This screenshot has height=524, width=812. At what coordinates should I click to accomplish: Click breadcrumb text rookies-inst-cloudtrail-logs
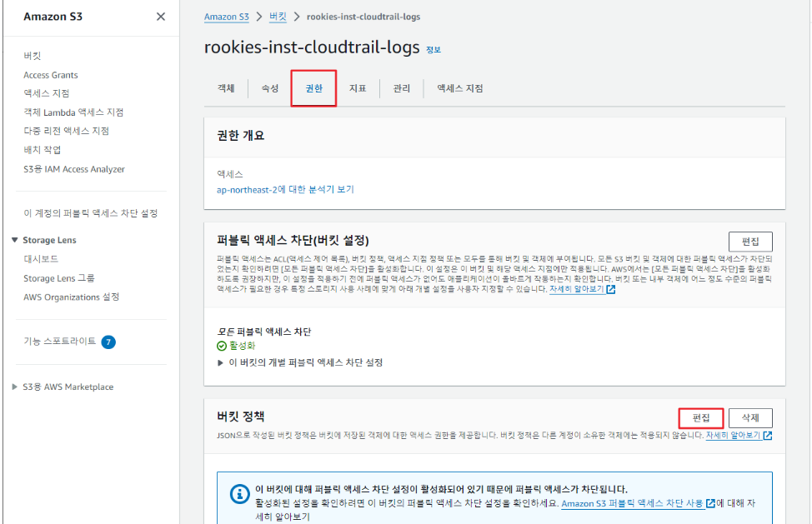pyautogui.click(x=363, y=17)
